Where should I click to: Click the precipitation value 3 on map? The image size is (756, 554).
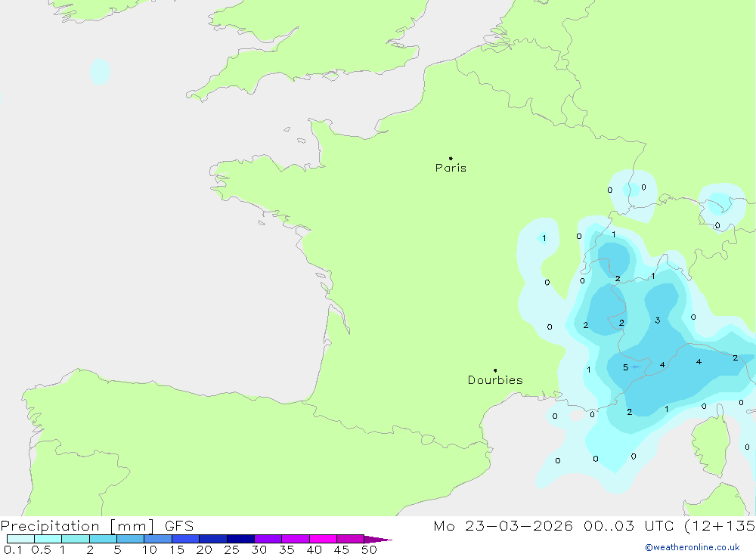point(658,320)
